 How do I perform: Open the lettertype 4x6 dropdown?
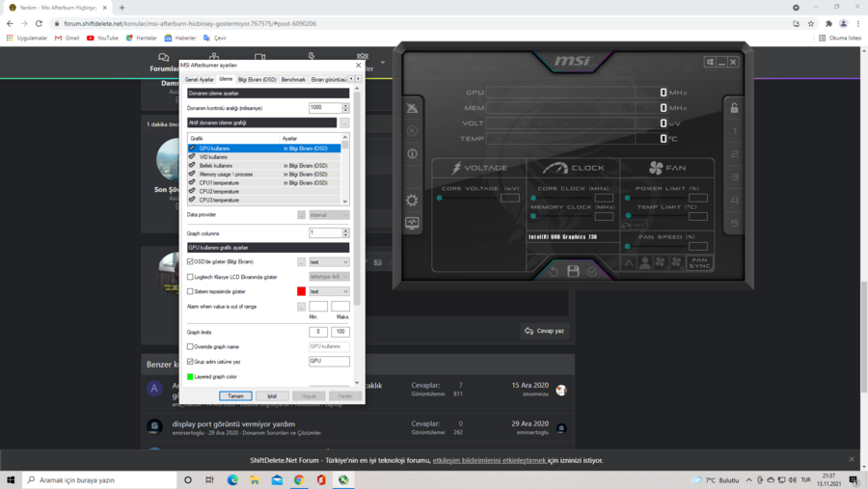pyautogui.click(x=329, y=277)
